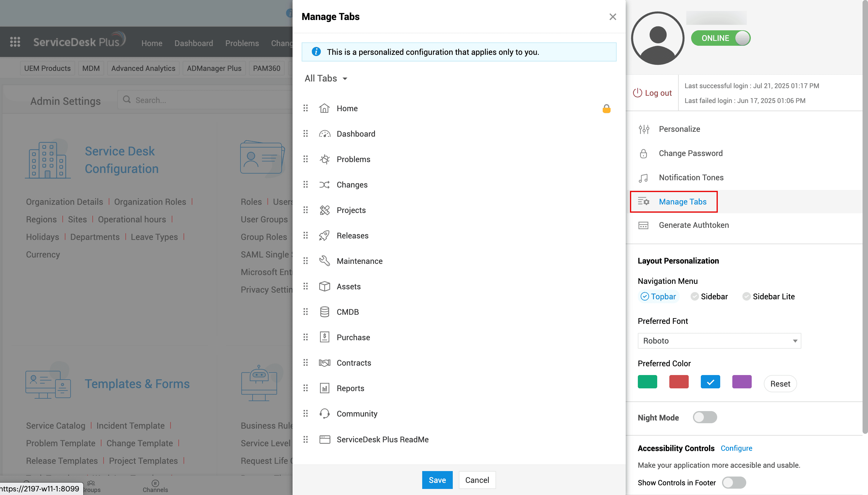Click the CMDB database icon
The height and width of the screenshot is (495, 868).
click(x=325, y=312)
